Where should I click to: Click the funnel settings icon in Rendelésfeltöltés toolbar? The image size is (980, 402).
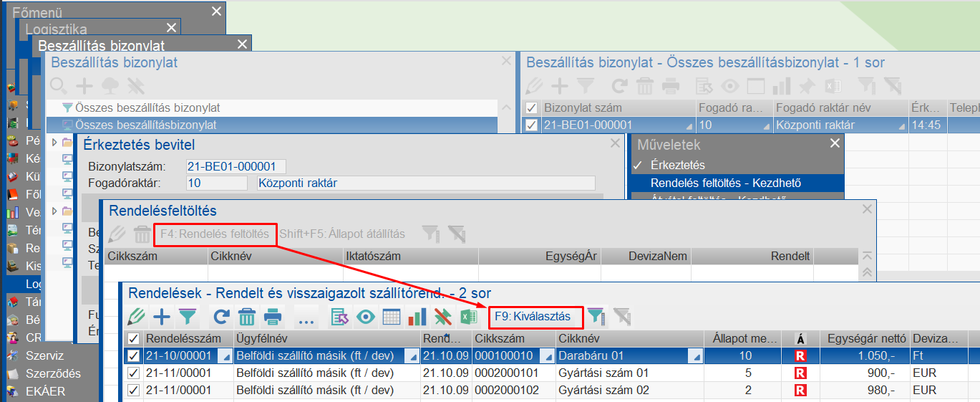point(430,234)
